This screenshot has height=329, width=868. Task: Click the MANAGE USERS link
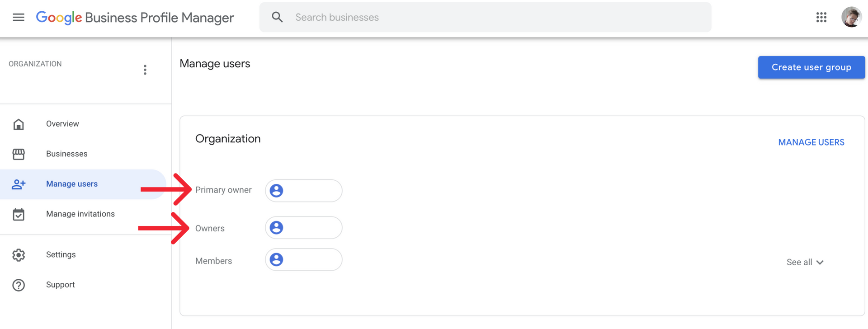click(x=811, y=142)
